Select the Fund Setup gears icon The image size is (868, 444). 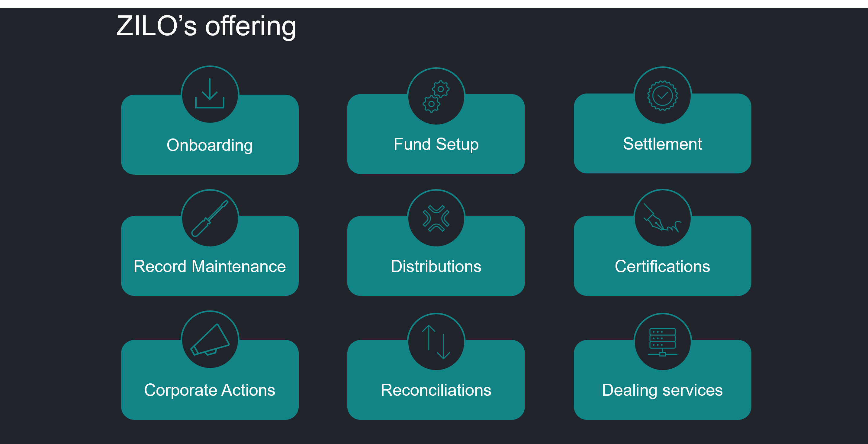pos(436,96)
